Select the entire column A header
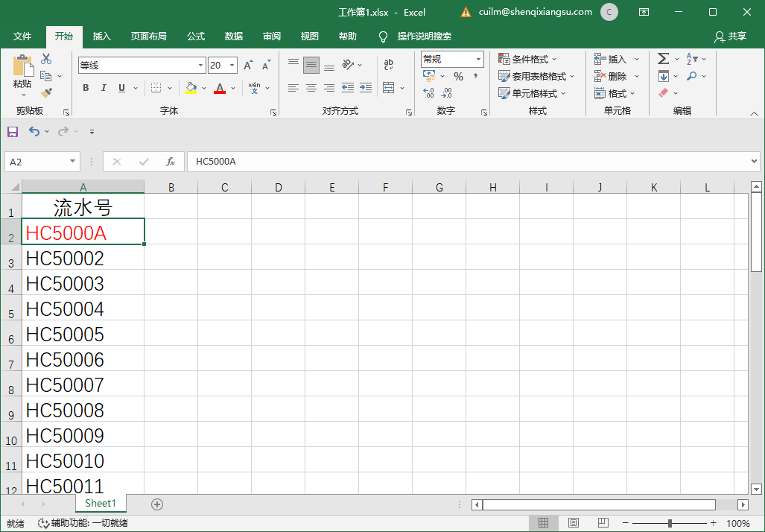This screenshot has height=532, width=765. click(x=83, y=187)
